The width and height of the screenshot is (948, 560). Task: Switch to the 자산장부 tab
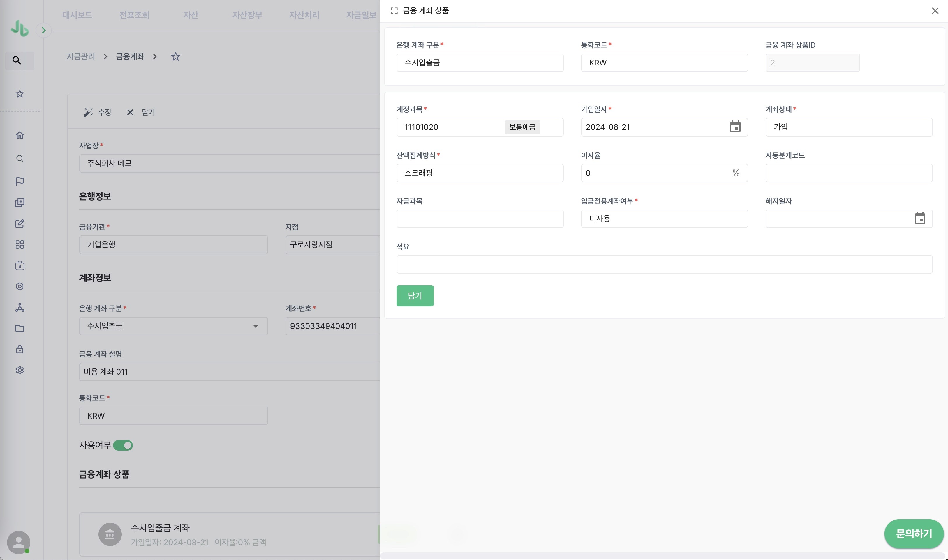(247, 15)
